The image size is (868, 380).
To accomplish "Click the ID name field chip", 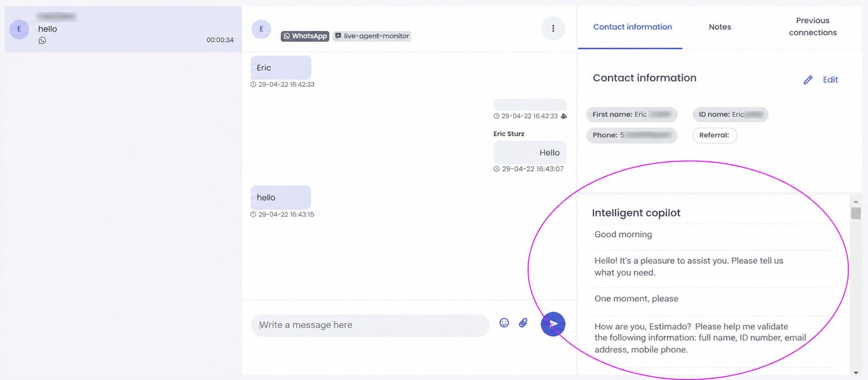I will [730, 114].
